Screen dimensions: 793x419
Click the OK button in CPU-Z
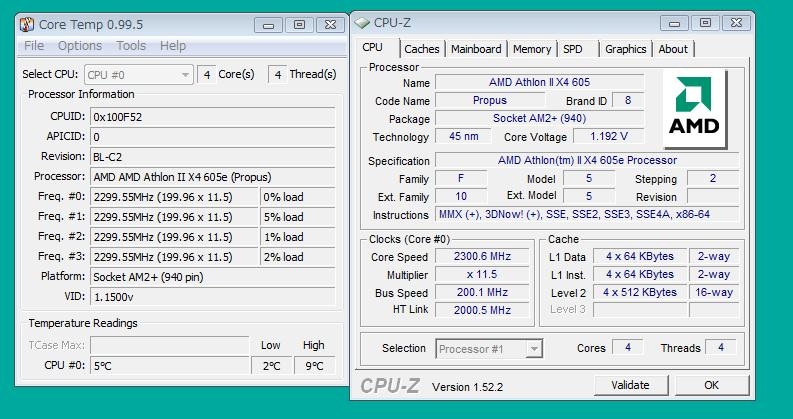[x=711, y=385]
